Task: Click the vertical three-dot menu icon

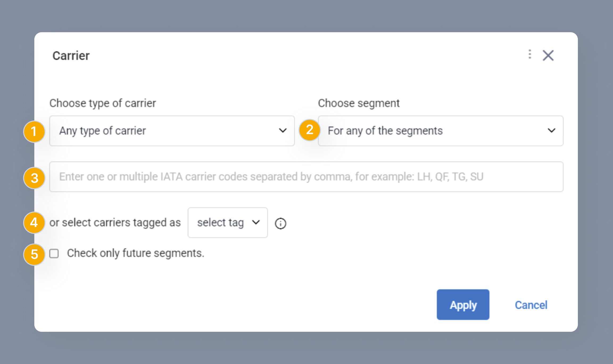Action: pos(530,54)
